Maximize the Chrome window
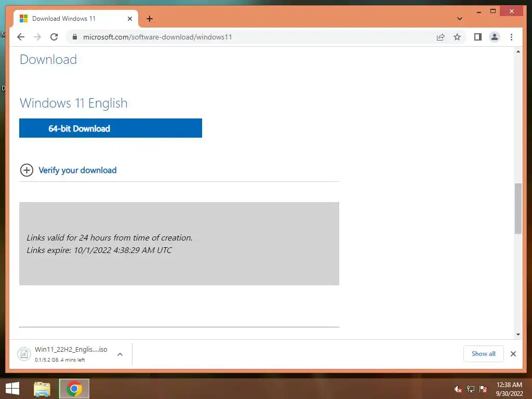The height and width of the screenshot is (399, 532). [493, 11]
